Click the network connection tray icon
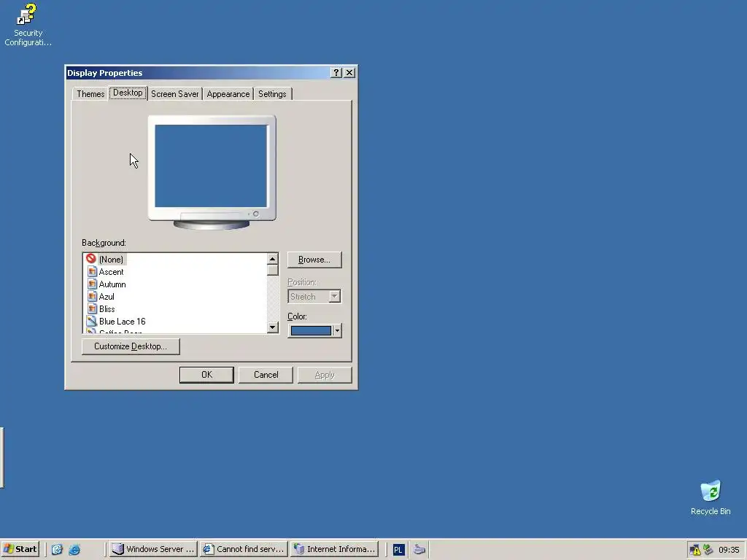The height and width of the screenshot is (560, 747). tap(708, 550)
